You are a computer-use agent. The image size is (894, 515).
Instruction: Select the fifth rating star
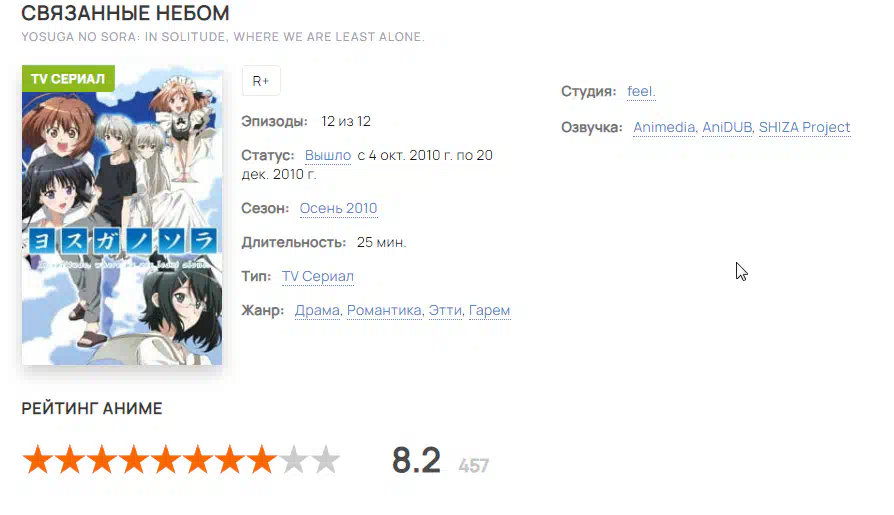[x=166, y=460]
